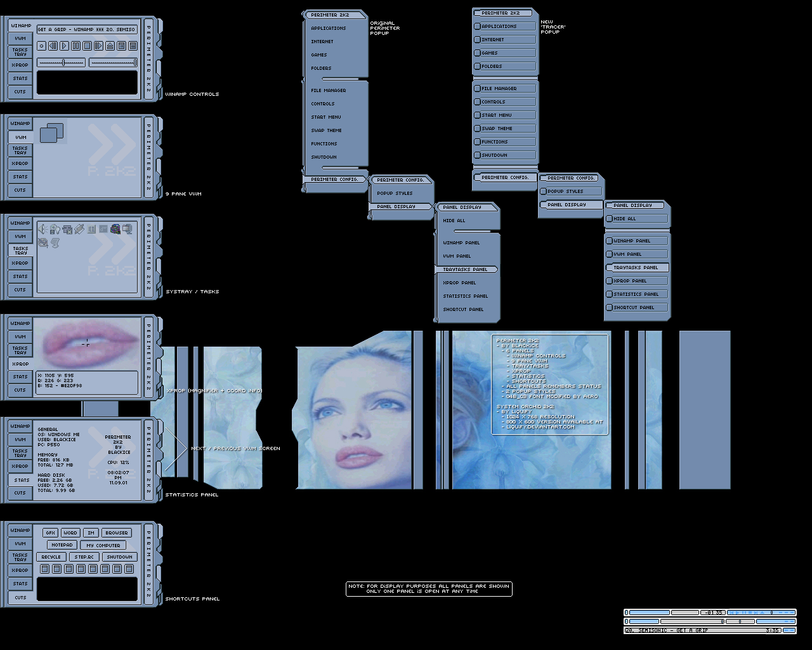The height and width of the screenshot is (650, 812).
Task: Select Xprop Panel in the Tracer popup's Panel Display
Action: pos(637,281)
